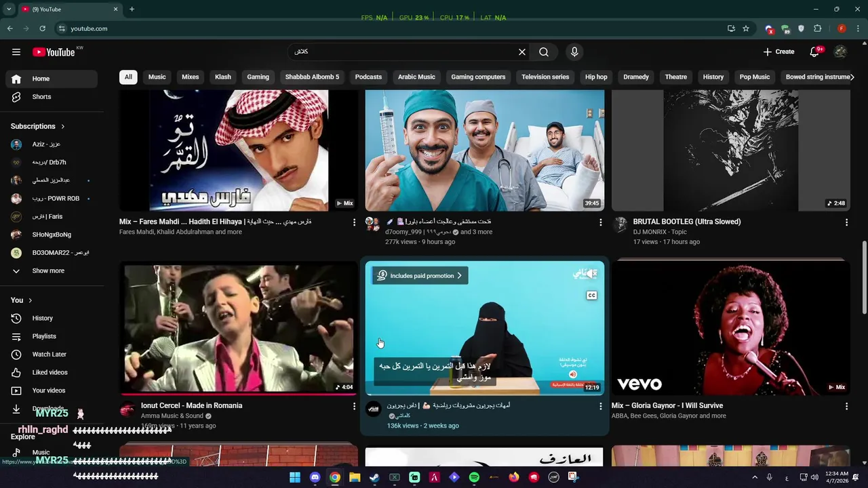Select the Arabic Music filter chip
This screenshot has width=868, height=488.
coord(416,77)
